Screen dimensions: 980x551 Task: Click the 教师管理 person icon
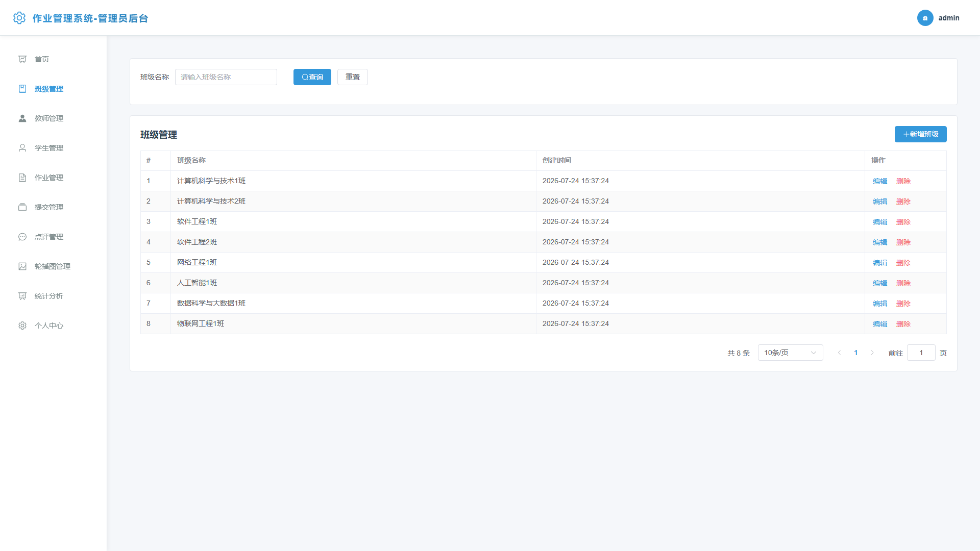point(22,118)
